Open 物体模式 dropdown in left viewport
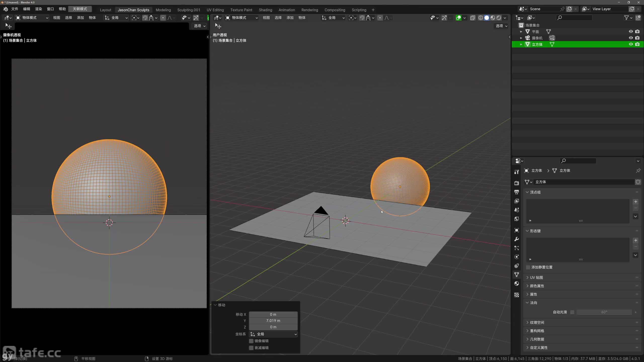The image size is (644, 362). [x=32, y=18]
